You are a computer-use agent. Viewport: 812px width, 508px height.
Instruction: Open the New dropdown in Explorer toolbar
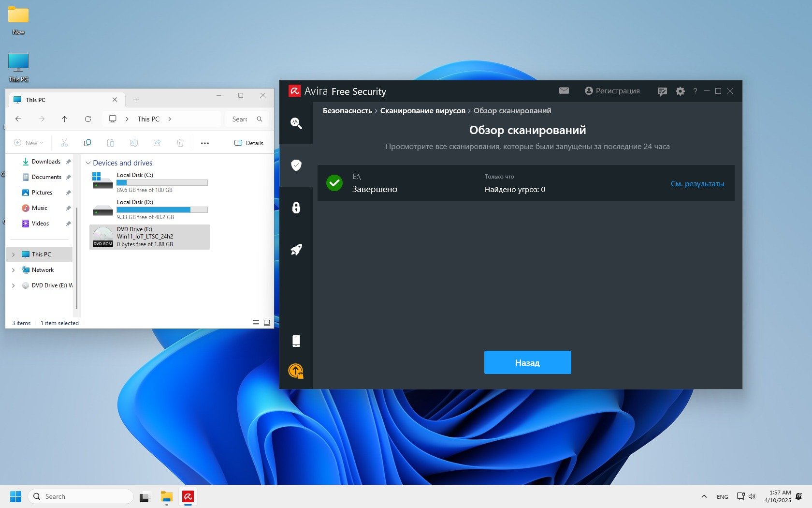tap(29, 143)
